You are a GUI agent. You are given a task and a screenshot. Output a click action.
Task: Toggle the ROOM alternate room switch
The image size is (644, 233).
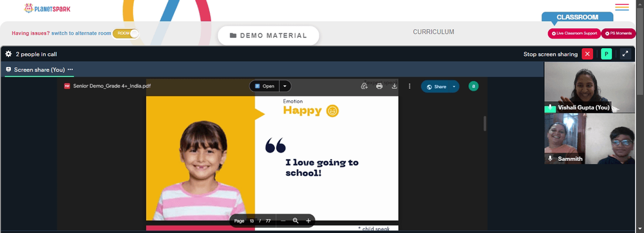[x=126, y=33]
